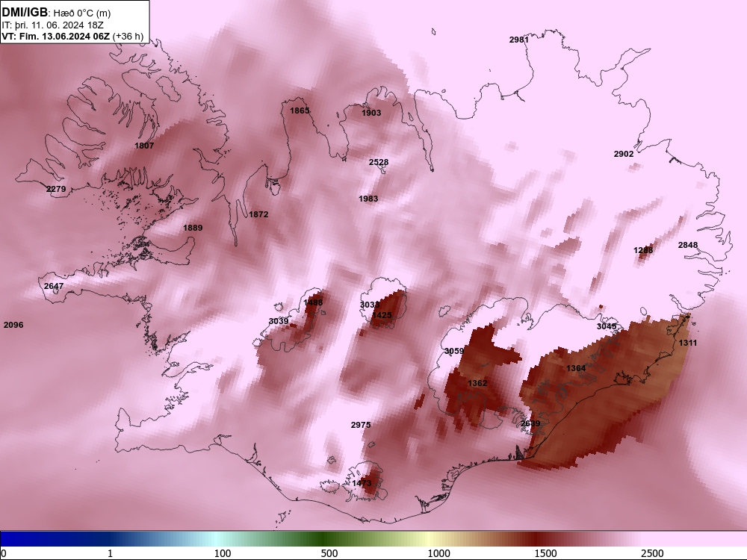Image resolution: width=747 pixels, height=560 pixels.
Task: Select the 1288 value in the east
Action: click(643, 250)
